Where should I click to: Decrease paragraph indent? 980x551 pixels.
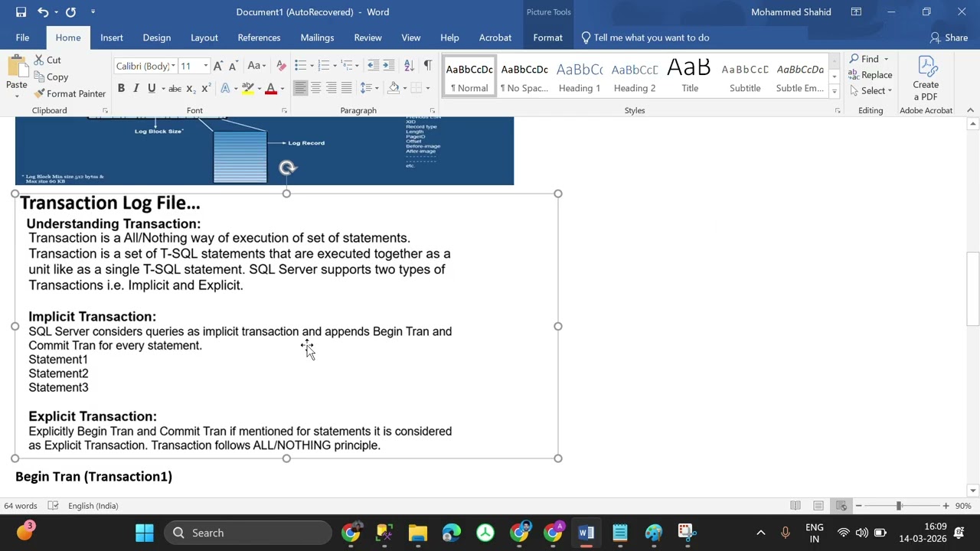pos(374,66)
